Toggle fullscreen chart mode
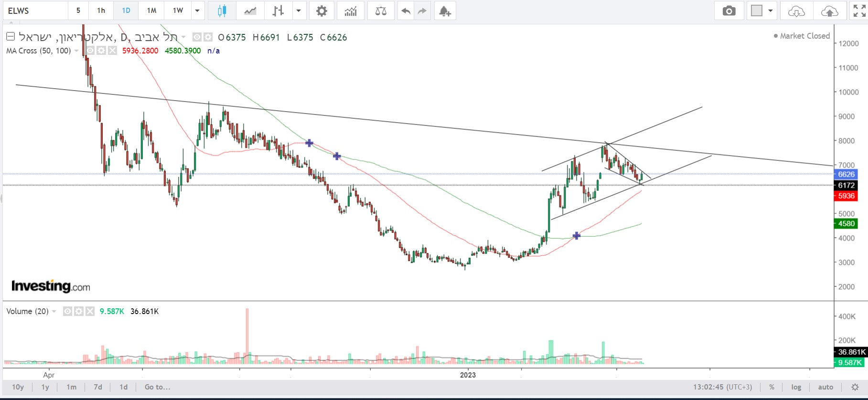The width and height of the screenshot is (868, 400). coord(859,11)
